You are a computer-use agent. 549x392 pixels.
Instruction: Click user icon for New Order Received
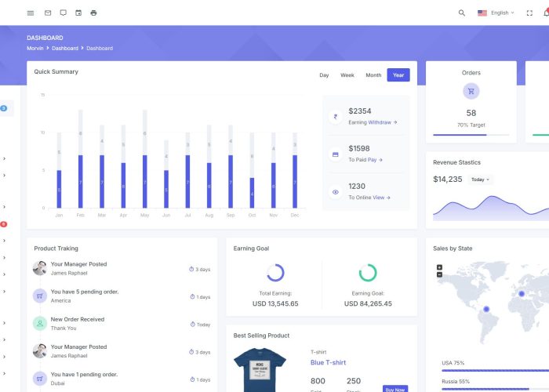point(40,323)
